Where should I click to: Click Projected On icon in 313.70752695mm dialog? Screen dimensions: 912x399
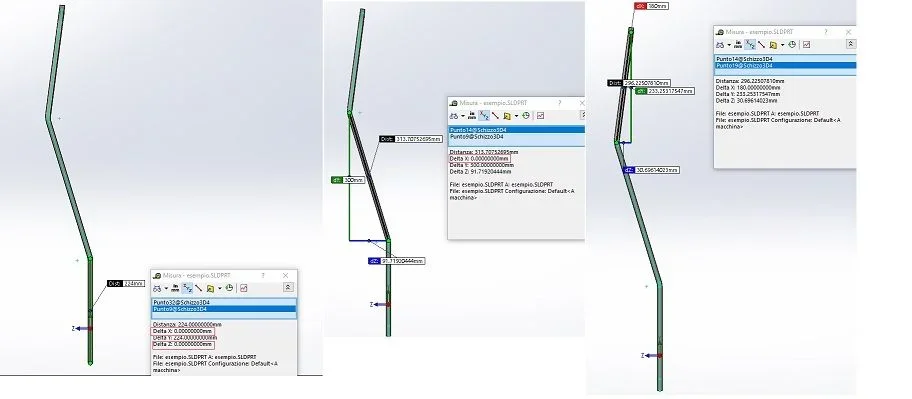507,116
